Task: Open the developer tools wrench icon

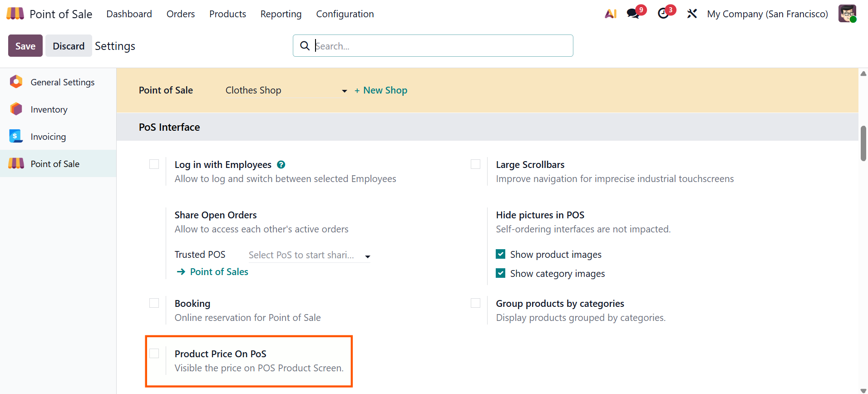Action: 692,14
